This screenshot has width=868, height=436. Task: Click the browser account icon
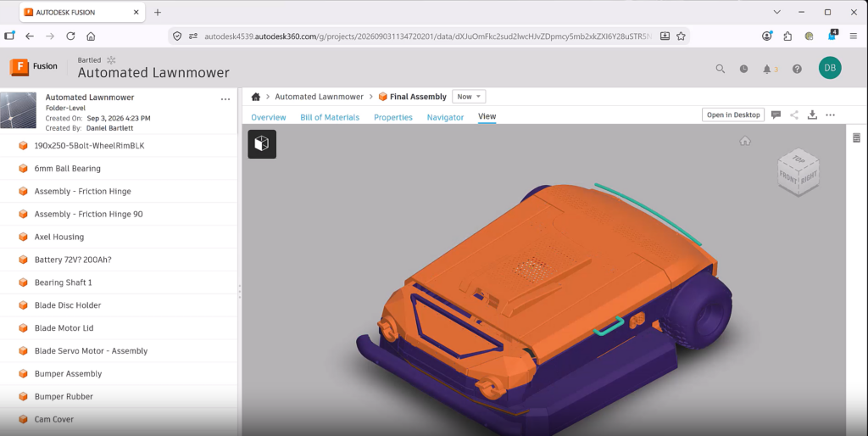(x=766, y=36)
